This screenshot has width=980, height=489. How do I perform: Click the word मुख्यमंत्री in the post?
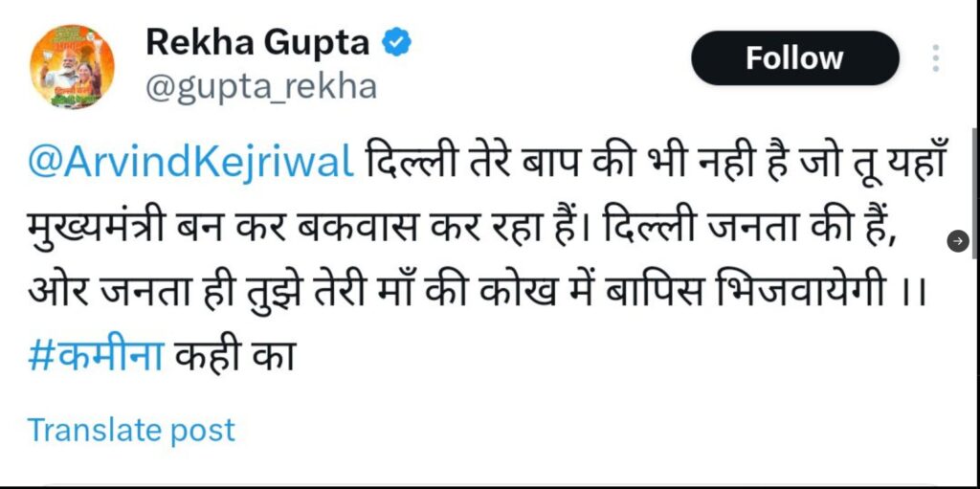coord(97,230)
